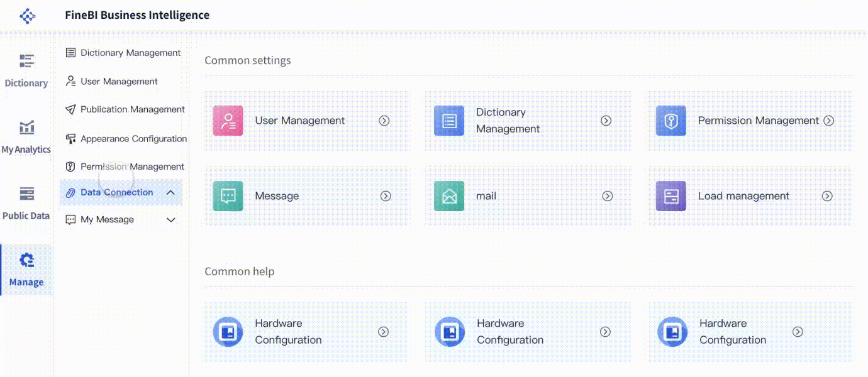Click the Permission Management card shield icon
Image resolution: width=868 pixels, height=377 pixels.
pyautogui.click(x=670, y=121)
